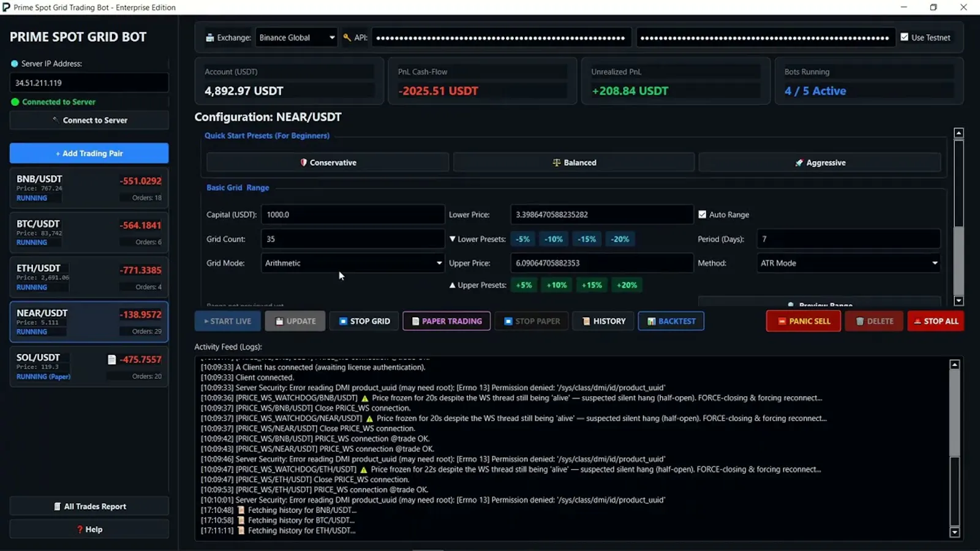Click Add Trading Pair button

(x=89, y=153)
